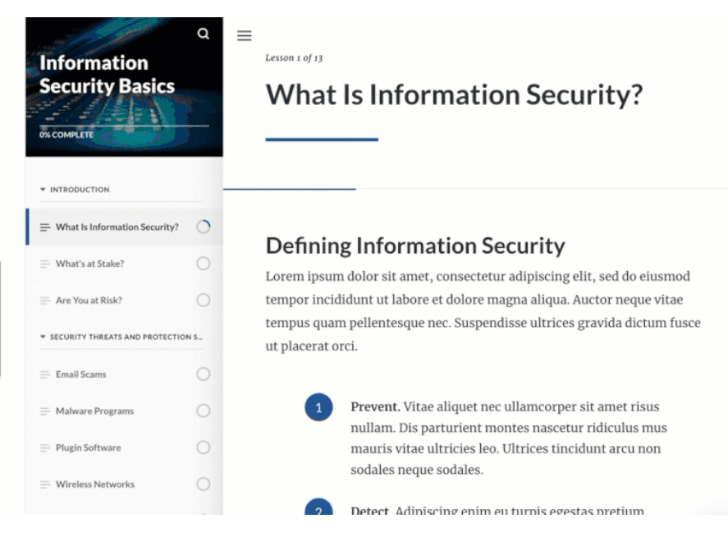728x560 pixels.
Task: Click the lines icon beside Email Scams
Action: pos(44,374)
